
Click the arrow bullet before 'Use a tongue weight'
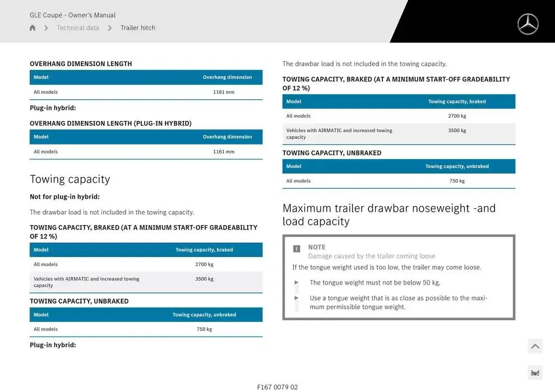[297, 298]
